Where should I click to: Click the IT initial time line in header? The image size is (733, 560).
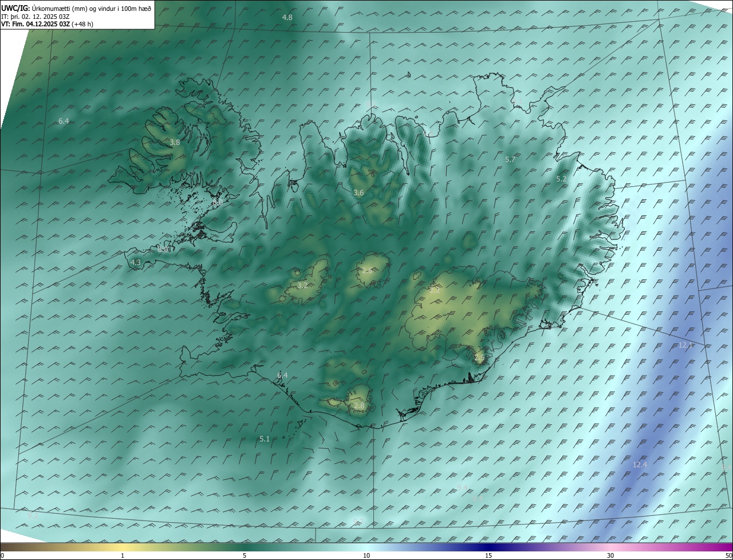click(x=36, y=16)
